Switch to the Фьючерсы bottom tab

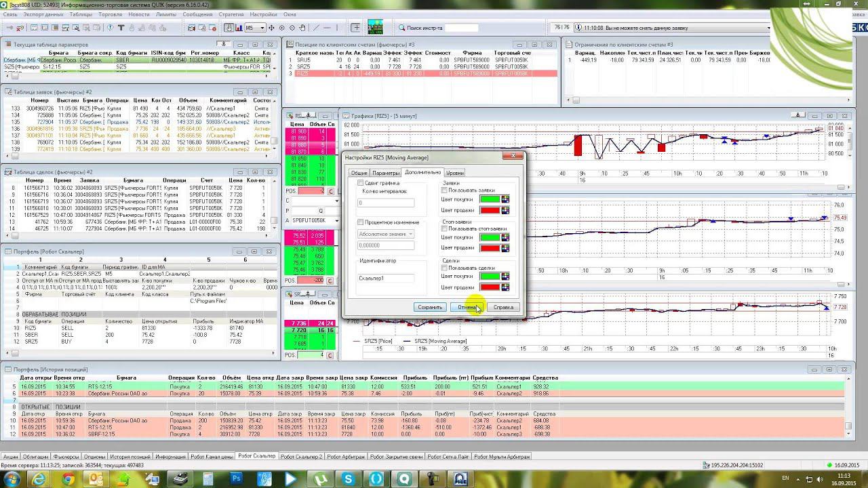coord(67,457)
